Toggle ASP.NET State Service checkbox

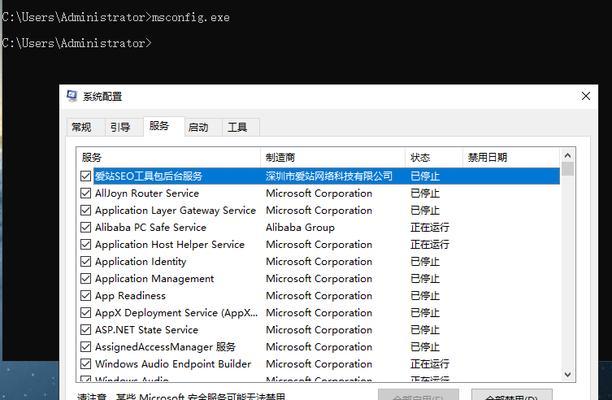tap(85, 330)
